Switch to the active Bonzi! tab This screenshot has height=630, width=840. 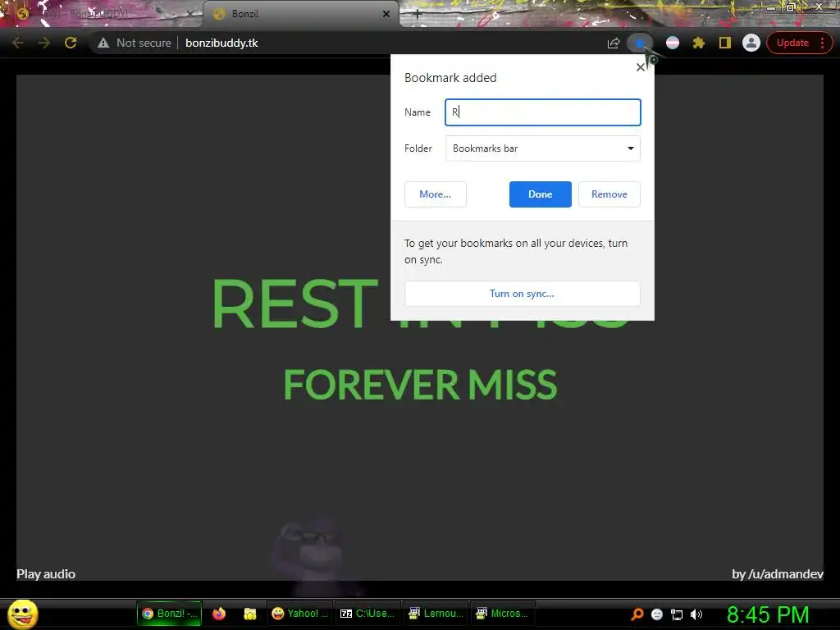[x=300, y=14]
